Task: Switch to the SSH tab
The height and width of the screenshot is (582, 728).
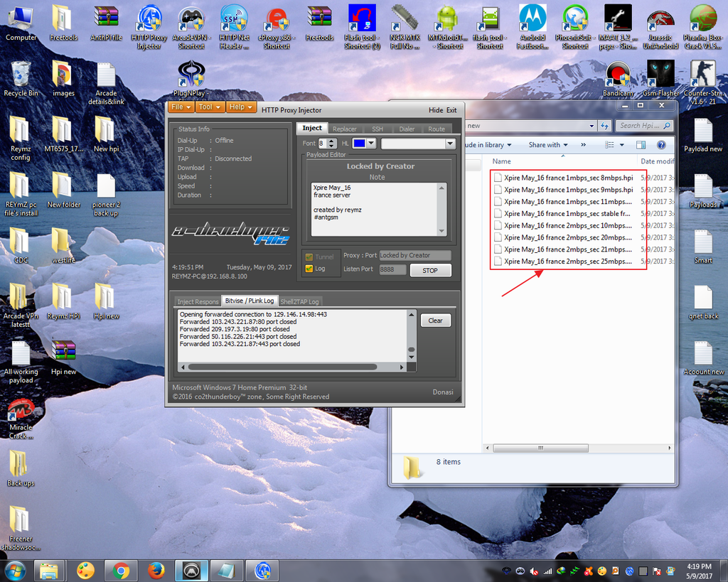Action: pyautogui.click(x=377, y=129)
